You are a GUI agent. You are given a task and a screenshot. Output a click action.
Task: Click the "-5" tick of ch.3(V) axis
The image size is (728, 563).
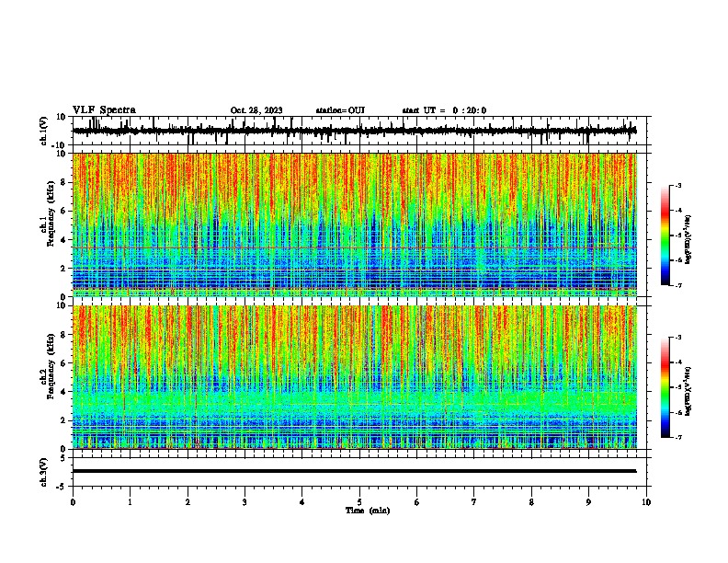pyautogui.click(x=62, y=487)
